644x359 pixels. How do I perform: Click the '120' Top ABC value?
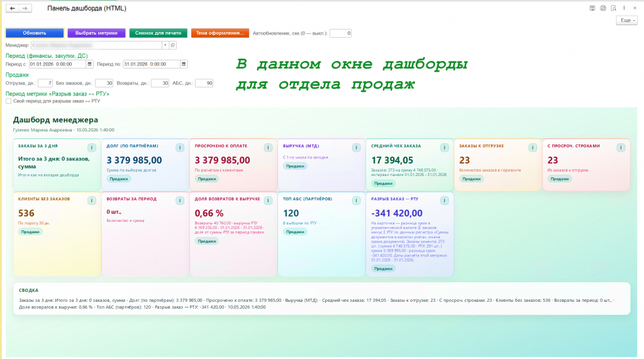[291, 213]
